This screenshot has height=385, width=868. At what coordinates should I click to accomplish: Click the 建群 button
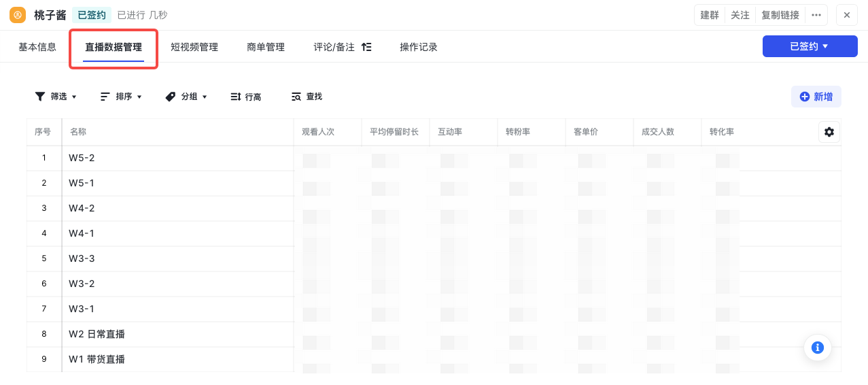[710, 15]
